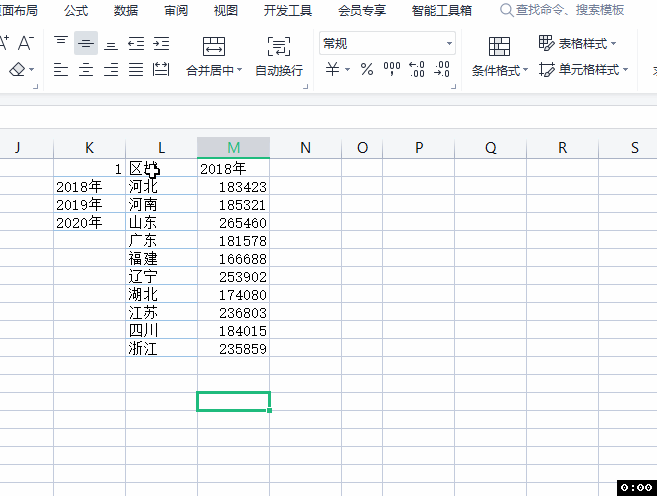Click the decrease font size icon

coord(26,43)
